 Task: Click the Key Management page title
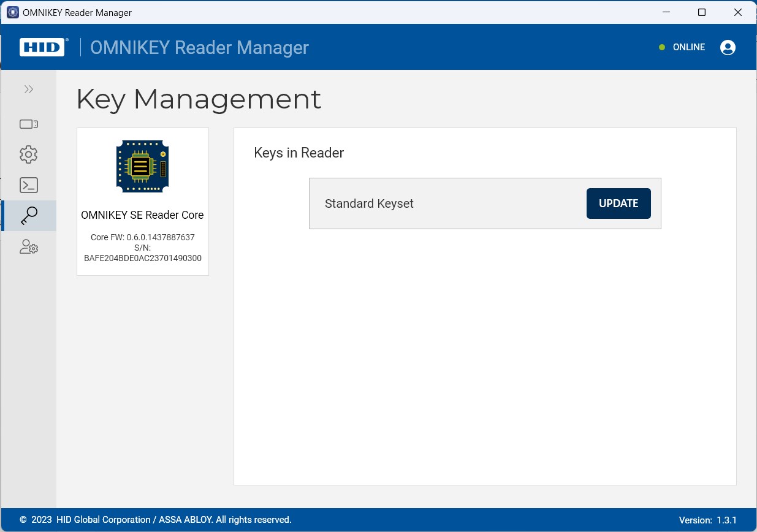click(199, 99)
